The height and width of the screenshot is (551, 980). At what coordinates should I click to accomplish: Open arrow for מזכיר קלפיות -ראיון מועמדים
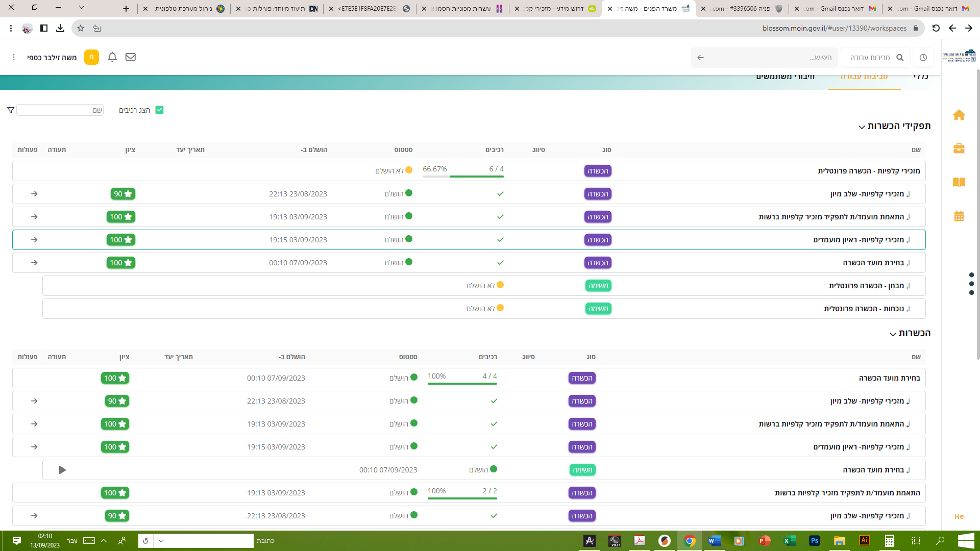point(34,240)
